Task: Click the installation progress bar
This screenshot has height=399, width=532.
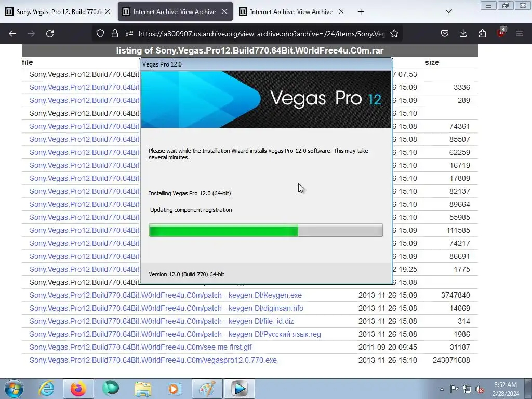Action: (x=265, y=230)
